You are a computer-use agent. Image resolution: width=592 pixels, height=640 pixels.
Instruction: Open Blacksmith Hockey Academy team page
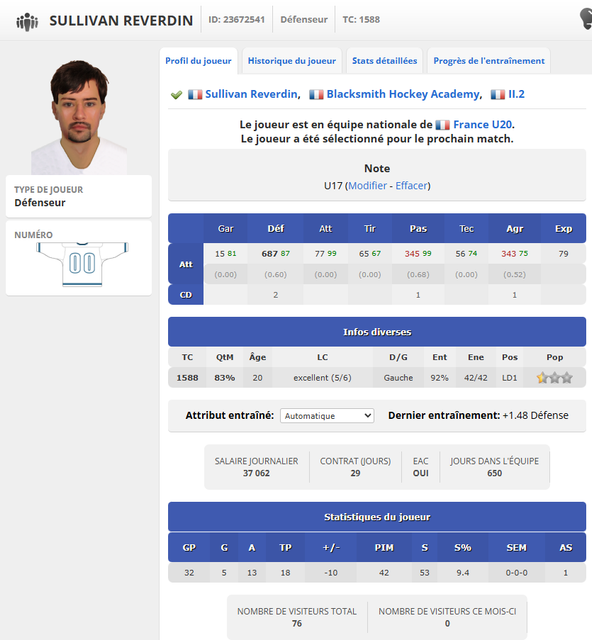coord(403,94)
